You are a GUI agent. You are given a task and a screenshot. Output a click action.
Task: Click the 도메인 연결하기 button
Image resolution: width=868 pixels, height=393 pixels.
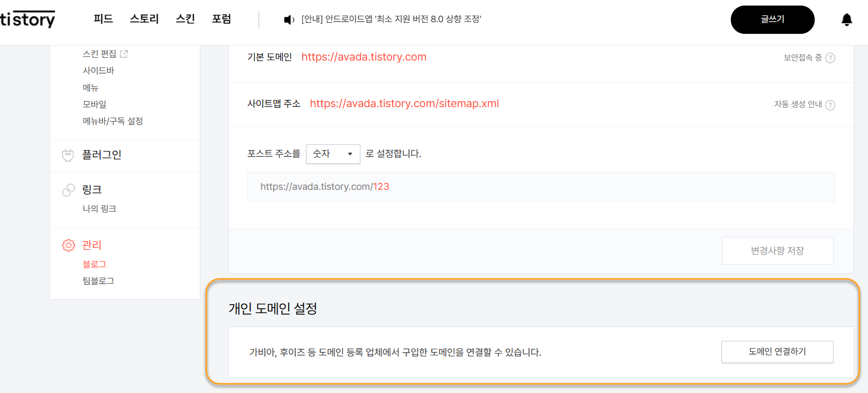coord(777,351)
